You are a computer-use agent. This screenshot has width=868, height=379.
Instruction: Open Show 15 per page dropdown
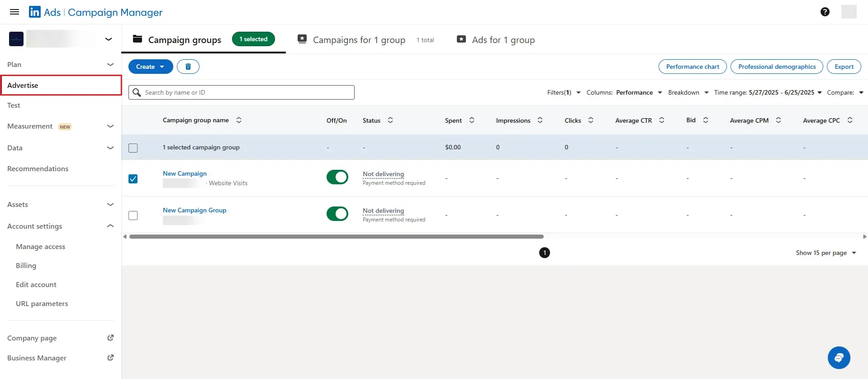[x=826, y=253]
